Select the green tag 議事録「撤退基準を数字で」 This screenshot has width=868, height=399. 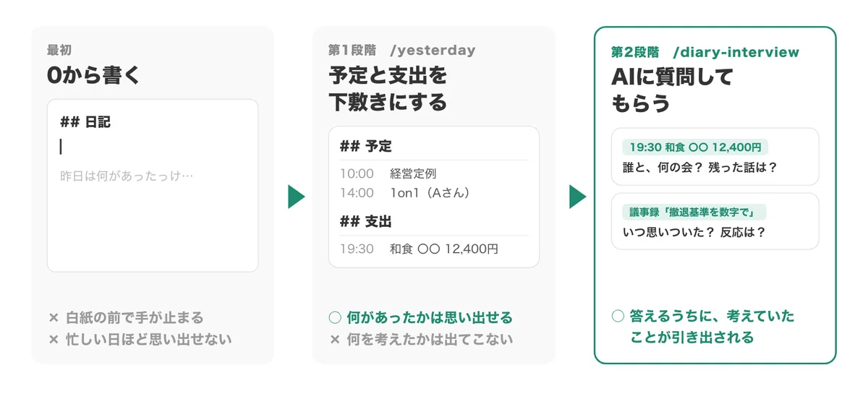(694, 212)
